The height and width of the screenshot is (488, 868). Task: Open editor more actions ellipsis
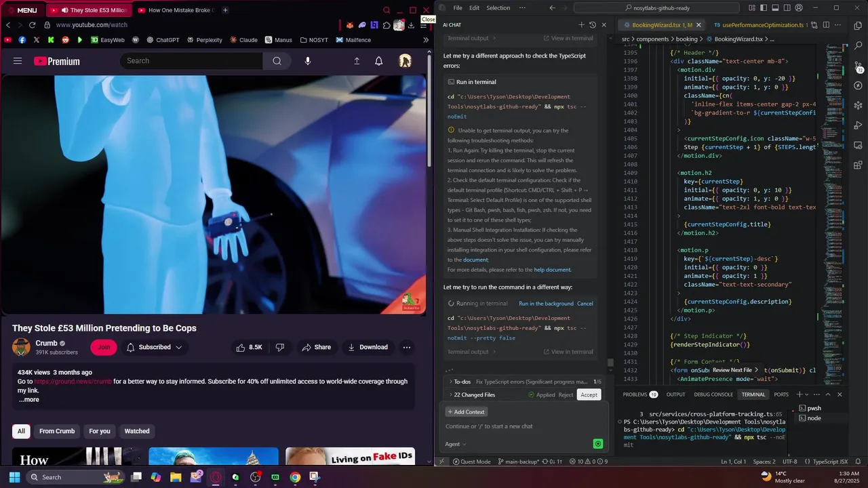[x=837, y=25]
